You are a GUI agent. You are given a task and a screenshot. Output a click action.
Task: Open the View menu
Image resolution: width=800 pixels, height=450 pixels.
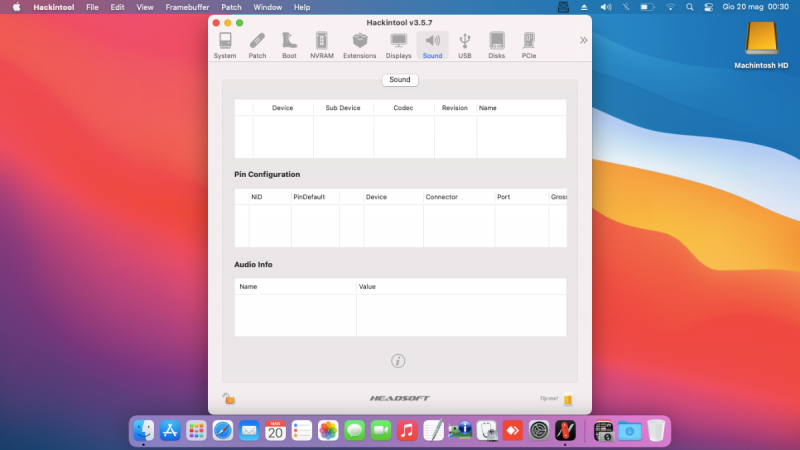tap(145, 7)
